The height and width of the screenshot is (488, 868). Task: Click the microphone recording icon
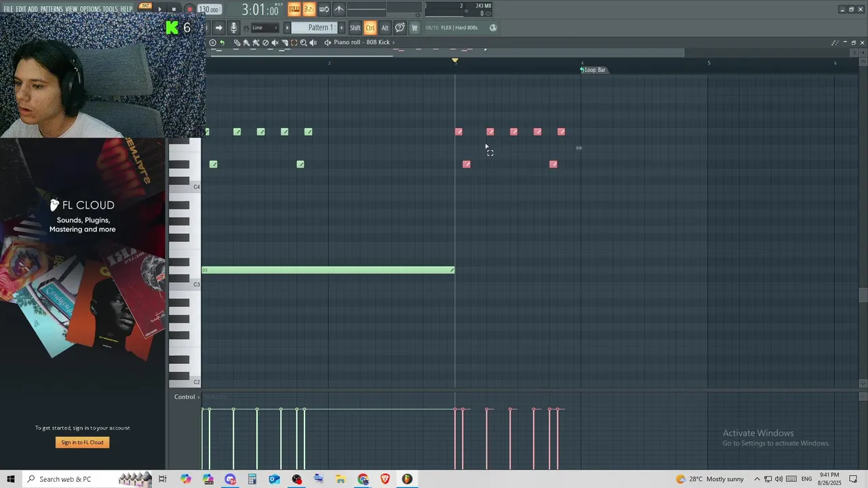click(x=233, y=28)
